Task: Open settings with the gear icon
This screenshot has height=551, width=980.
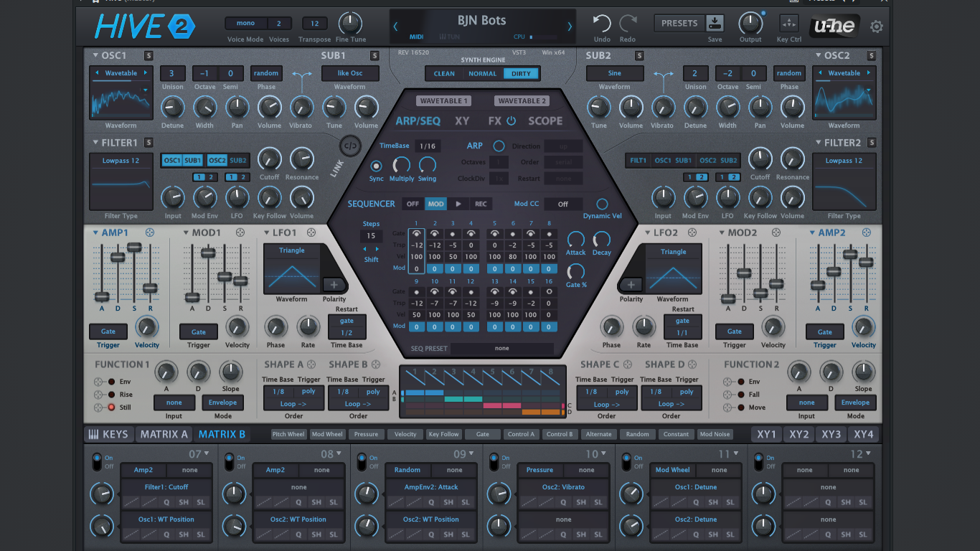Action: tap(877, 27)
